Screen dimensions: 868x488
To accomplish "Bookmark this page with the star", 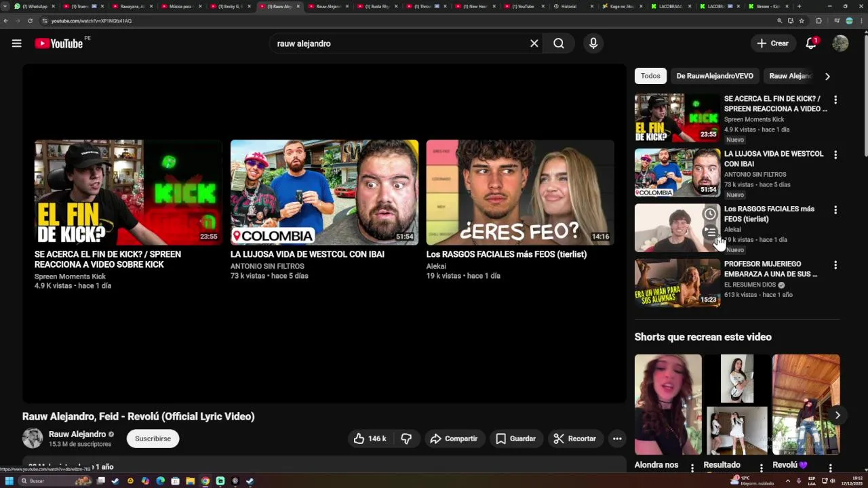I will [x=802, y=21].
